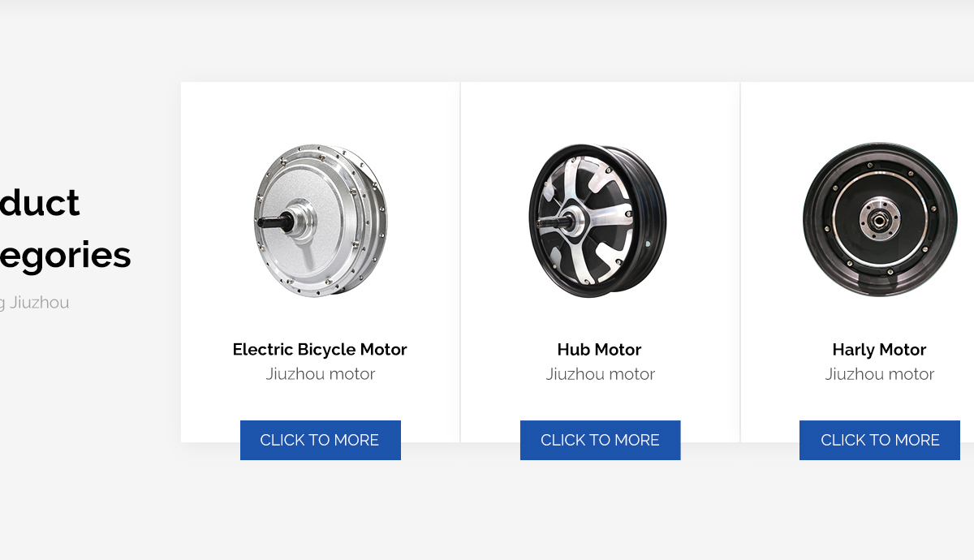
Task: Click the silver Electric Bicycle Motor image
Action: pyautogui.click(x=321, y=221)
